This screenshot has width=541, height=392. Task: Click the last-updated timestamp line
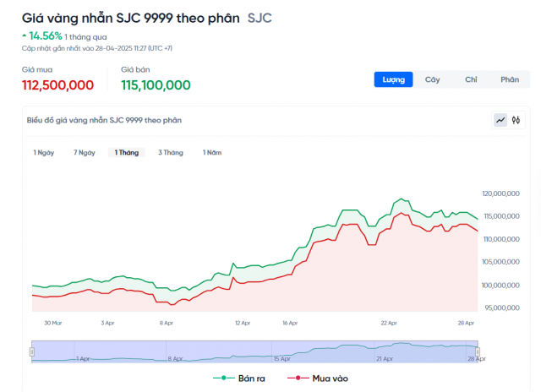pos(97,48)
